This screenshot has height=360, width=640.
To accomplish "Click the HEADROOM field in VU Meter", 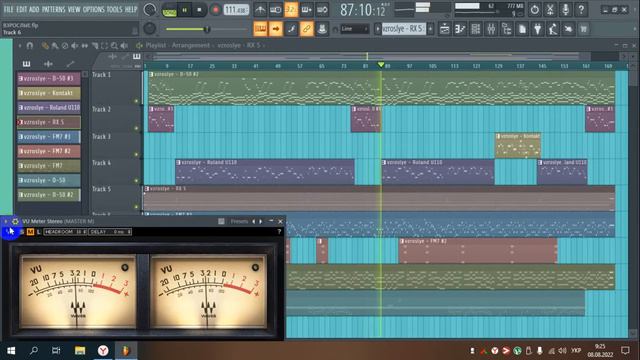I will click(65, 232).
